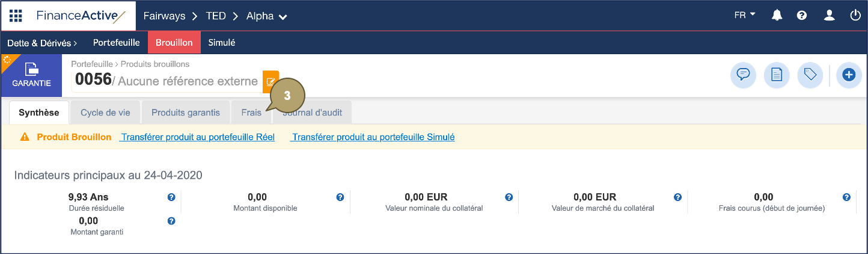Expand the Dette & Dérivés menu
Image resolution: width=868 pixels, height=254 pixels.
click(42, 43)
